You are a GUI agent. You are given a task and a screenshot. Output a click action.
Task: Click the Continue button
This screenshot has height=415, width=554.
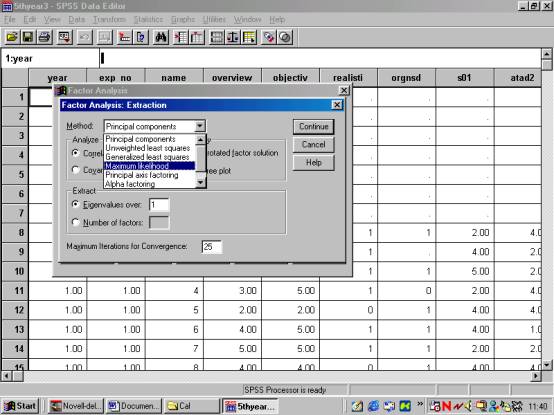pyautogui.click(x=313, y=126)
